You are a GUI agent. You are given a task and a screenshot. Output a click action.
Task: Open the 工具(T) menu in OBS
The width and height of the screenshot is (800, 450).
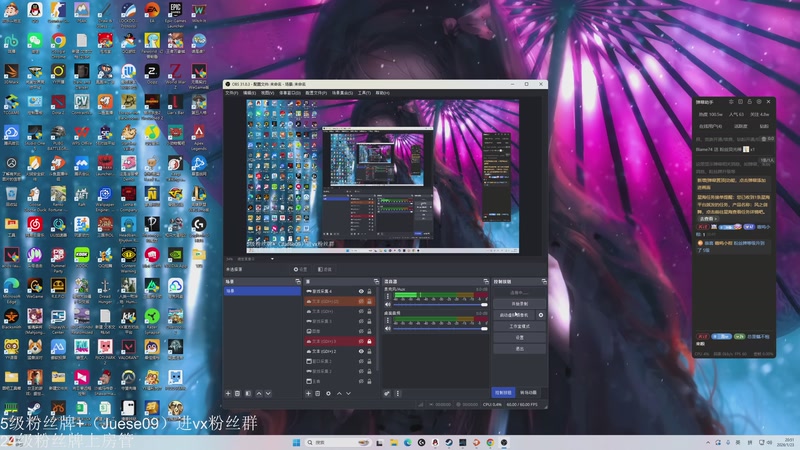pos(364,93)
